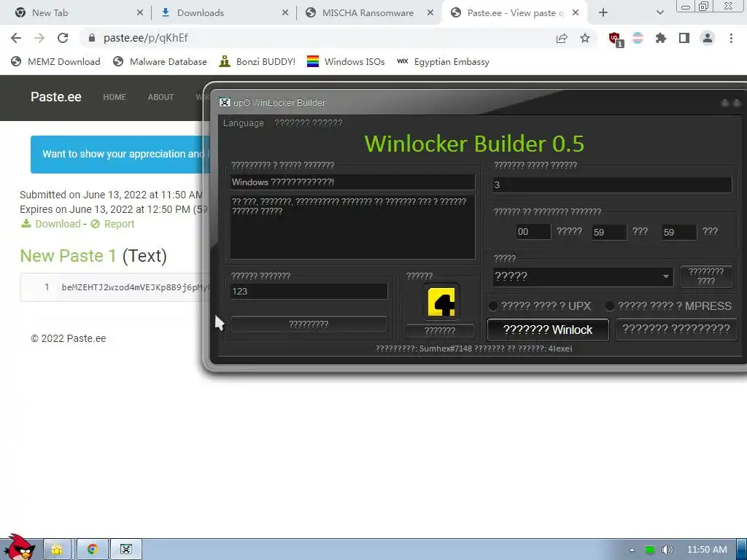Open the Windows ISOs bookmark
Screen dimensions: 747x560
coord(346,61)
